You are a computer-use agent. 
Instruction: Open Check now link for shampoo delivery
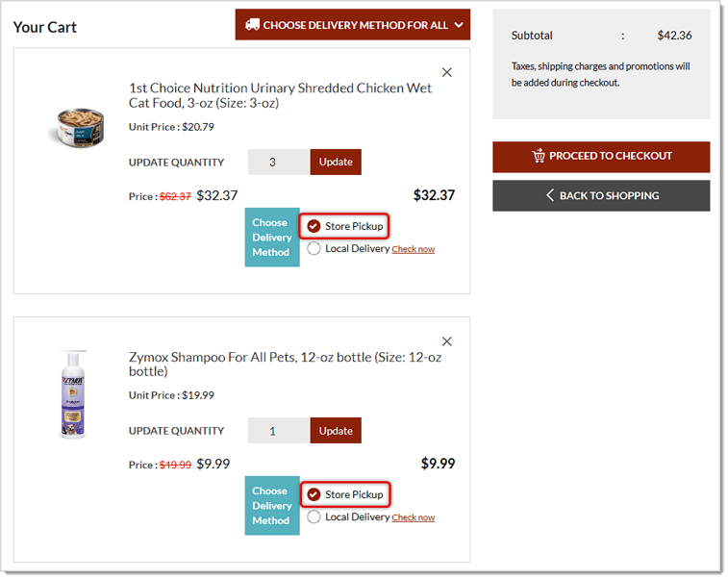[414, 517]
